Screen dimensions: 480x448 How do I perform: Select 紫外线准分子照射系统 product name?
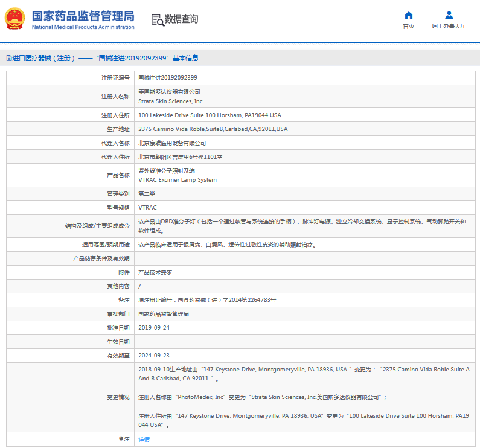click(x=167, y=171)
